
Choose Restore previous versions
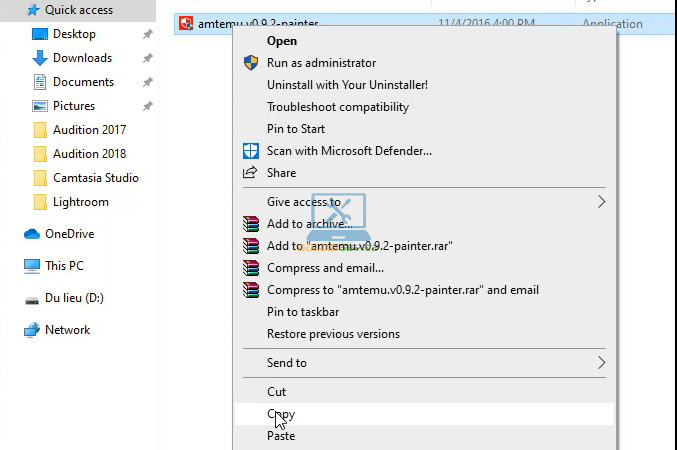click(333, 334)
